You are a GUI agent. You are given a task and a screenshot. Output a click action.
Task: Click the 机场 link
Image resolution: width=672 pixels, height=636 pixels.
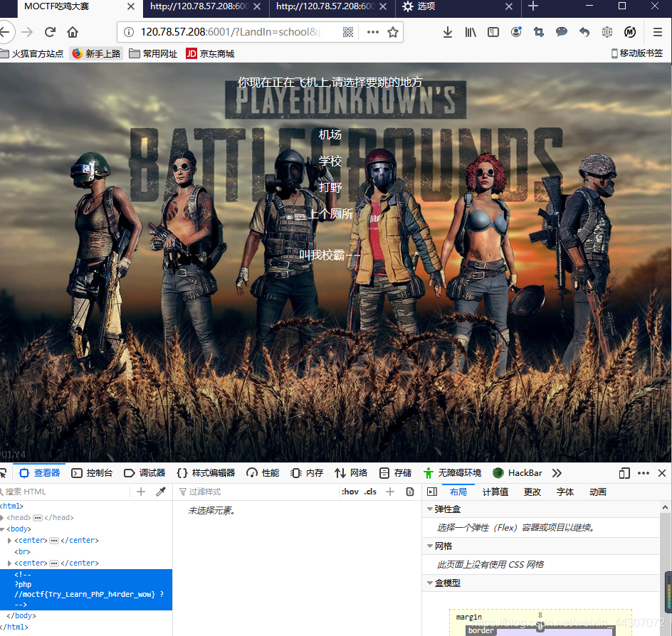coord(330,134)
